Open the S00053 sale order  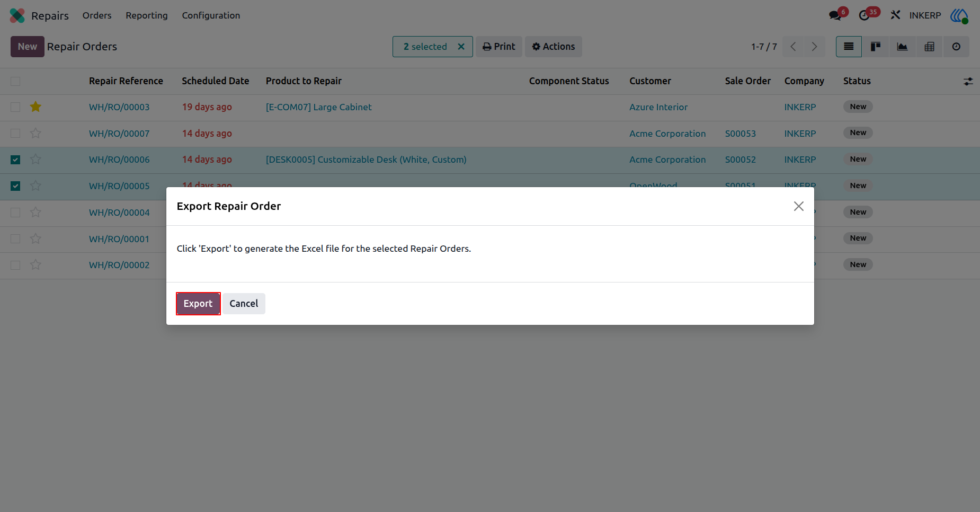pyautogui.click(x=741, y=134)
